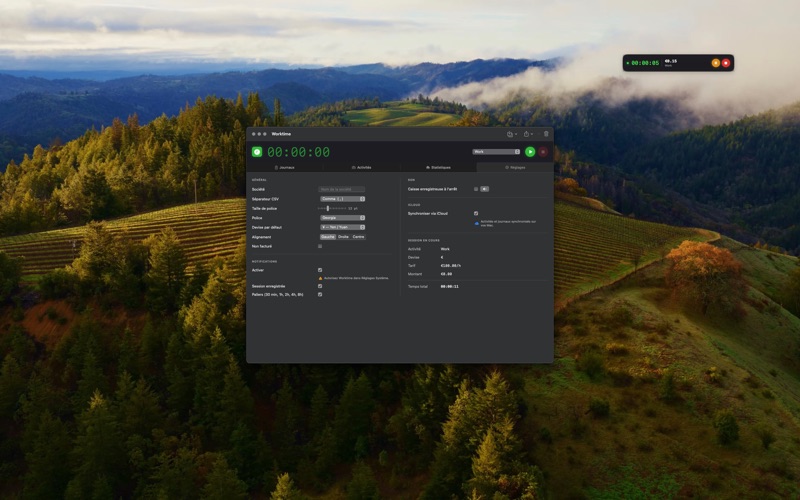Click the sound preview speaker button
This screenshot has width=800, height=500.
coord(484,189)
